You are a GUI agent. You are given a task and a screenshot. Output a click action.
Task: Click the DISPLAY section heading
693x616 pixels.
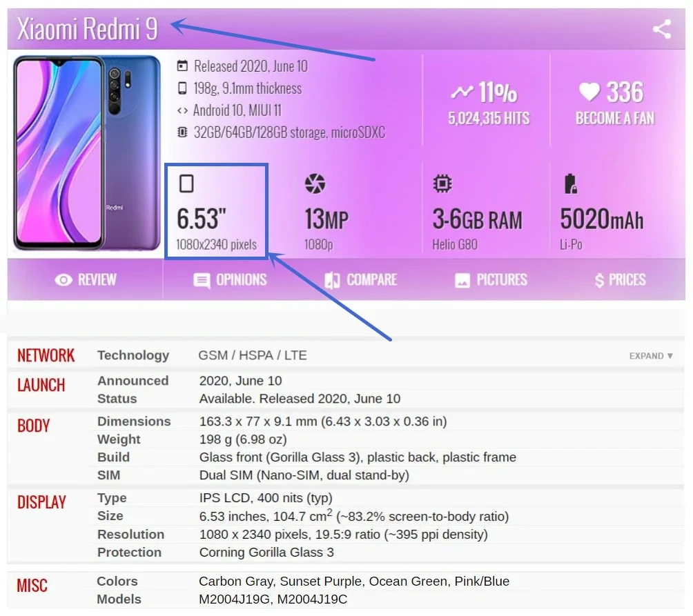[41, 502]
